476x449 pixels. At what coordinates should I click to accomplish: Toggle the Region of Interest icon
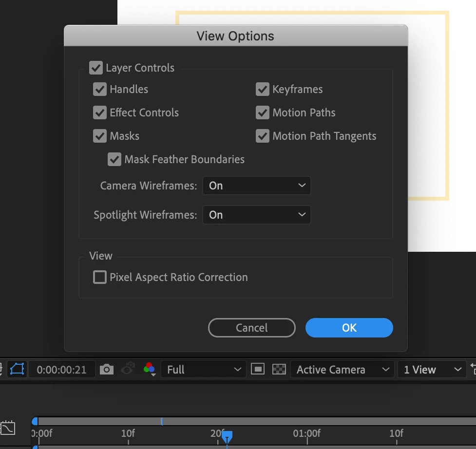(x=257, y=369)
